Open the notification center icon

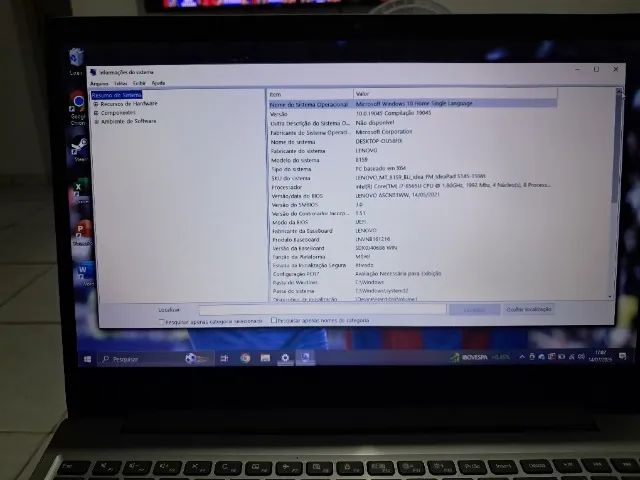[x=622, y=356]
